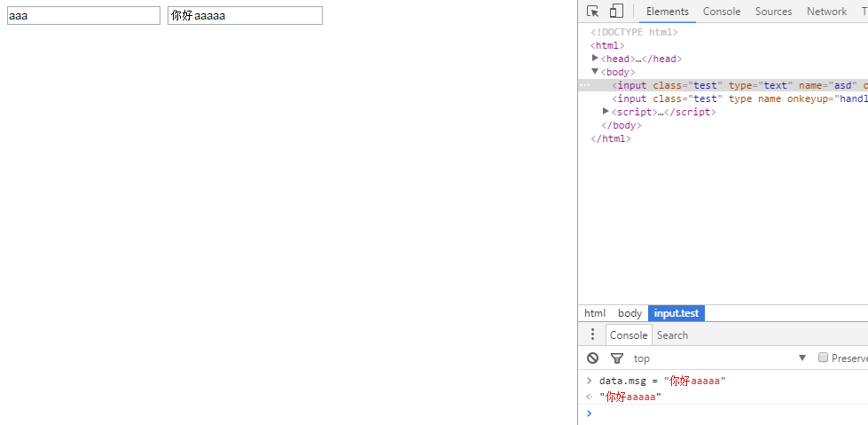Open the Sources tab
Screen dimensions: 868x425
tap(773, 11)
